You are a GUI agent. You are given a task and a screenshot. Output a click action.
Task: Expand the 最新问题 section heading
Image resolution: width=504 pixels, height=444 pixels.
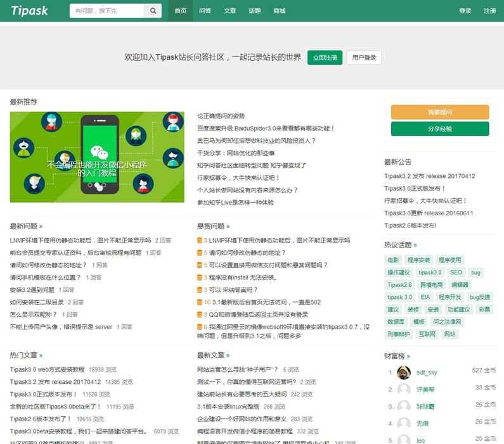[x=26, y=226]
